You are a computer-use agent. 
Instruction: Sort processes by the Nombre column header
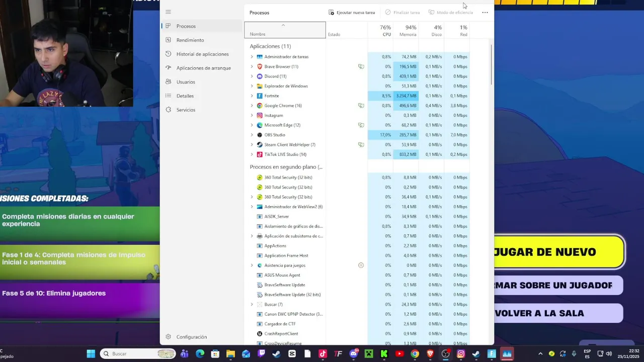click(285, 30)
